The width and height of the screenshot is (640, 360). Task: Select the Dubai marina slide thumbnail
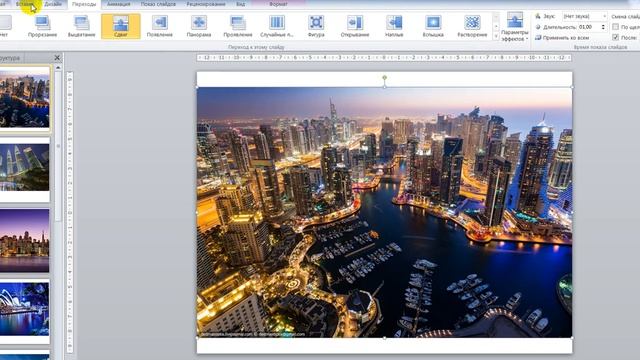tap(24, 98)
